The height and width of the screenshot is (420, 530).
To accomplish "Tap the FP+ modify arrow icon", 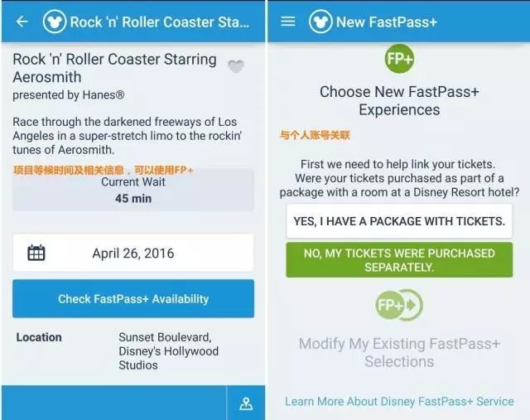I will (x=399, y=306).
